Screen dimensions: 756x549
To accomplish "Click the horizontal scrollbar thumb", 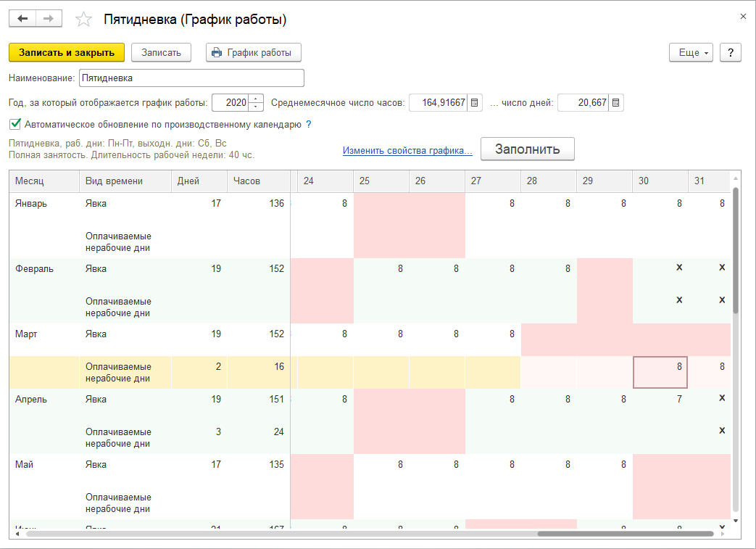I will click(626, 534).
